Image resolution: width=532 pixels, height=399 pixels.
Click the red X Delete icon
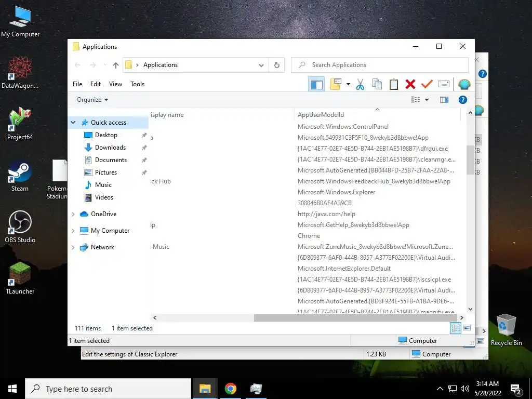[x=410, y=84]
